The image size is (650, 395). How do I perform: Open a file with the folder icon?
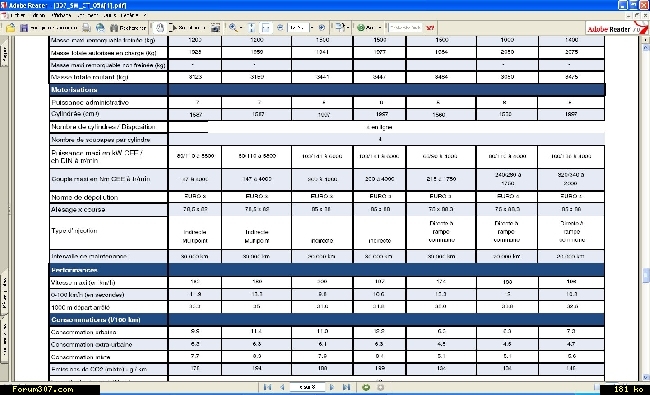coord(10,28)
